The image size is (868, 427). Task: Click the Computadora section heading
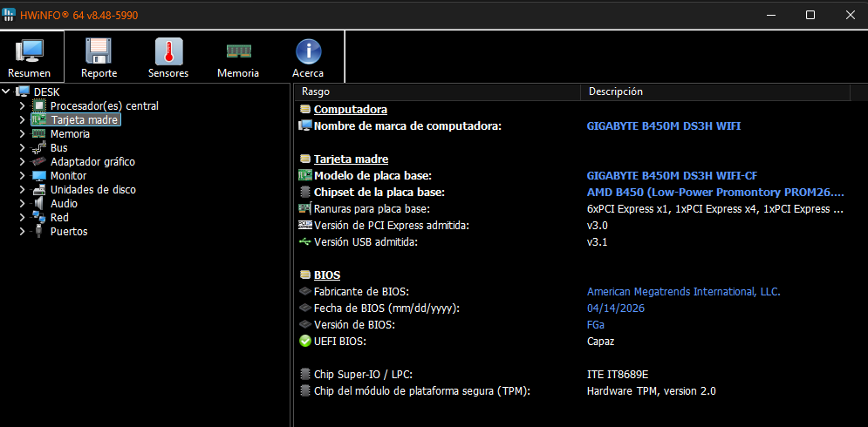[351, 109]
